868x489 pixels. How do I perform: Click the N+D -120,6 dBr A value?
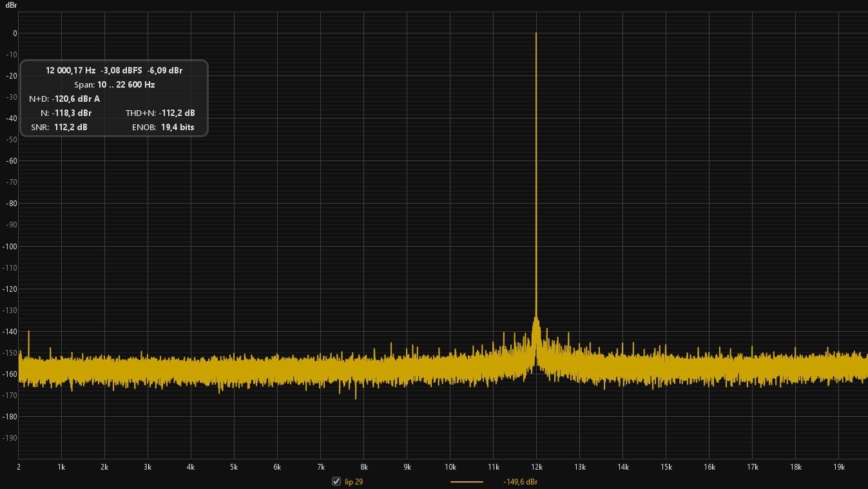[x=76, y=99]
